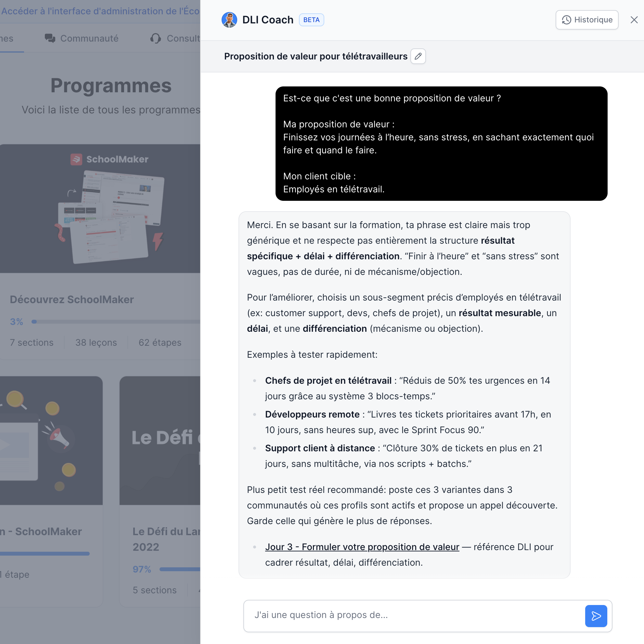This screenshot has height=644, width=644.
Task: Open the Consult tab
Action: click(183, 38)
